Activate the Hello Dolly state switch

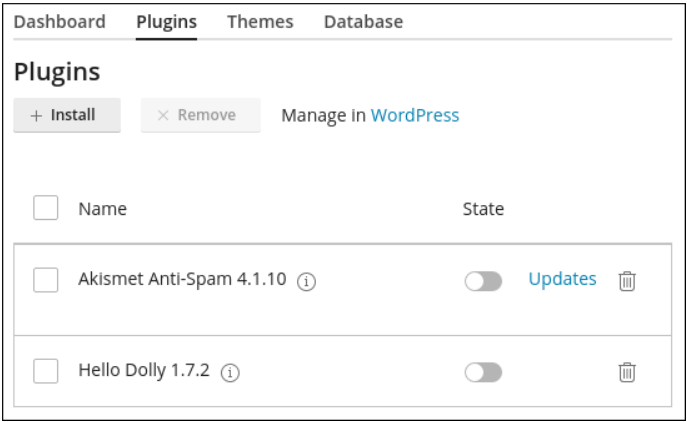coord(483,373)
